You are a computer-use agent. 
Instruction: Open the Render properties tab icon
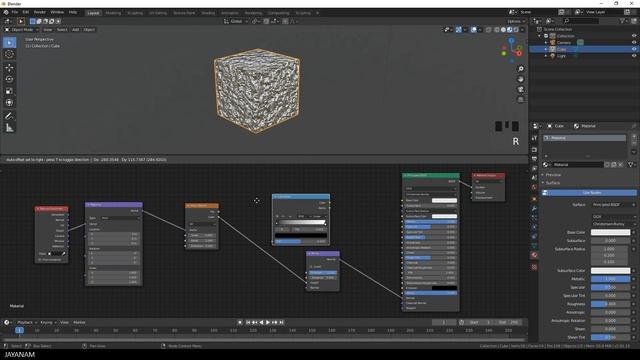[534, 150]
